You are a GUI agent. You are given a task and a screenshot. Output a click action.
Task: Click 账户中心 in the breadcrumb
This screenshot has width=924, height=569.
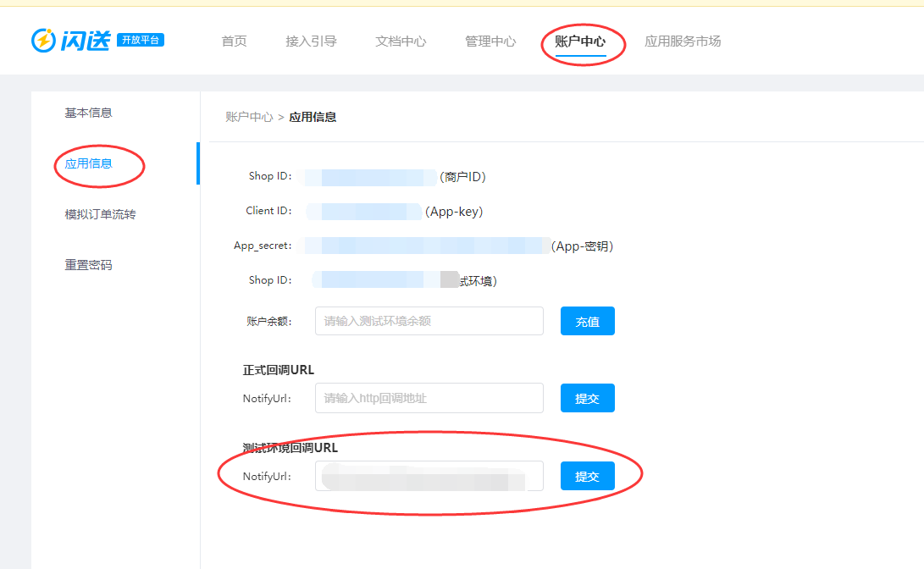pos(248,117)
